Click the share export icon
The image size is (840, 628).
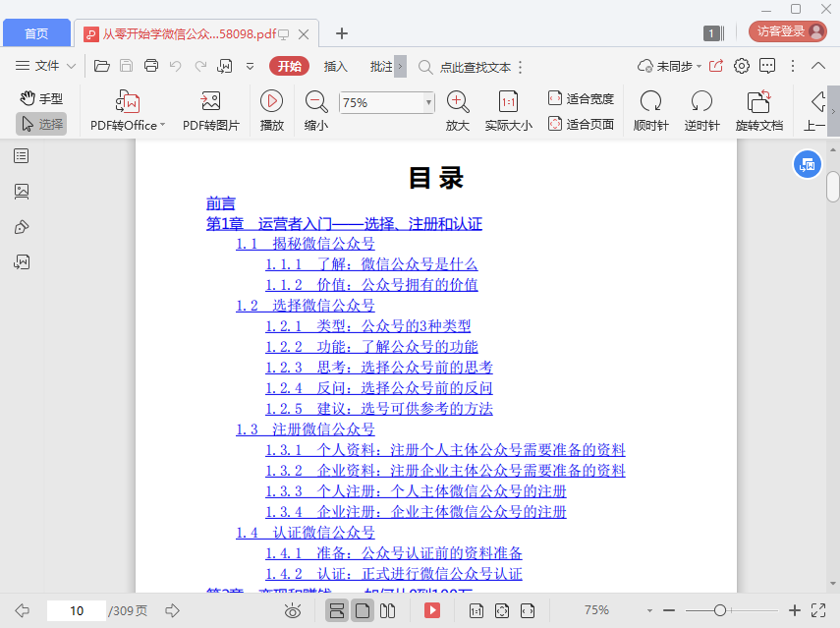[715, 66]
